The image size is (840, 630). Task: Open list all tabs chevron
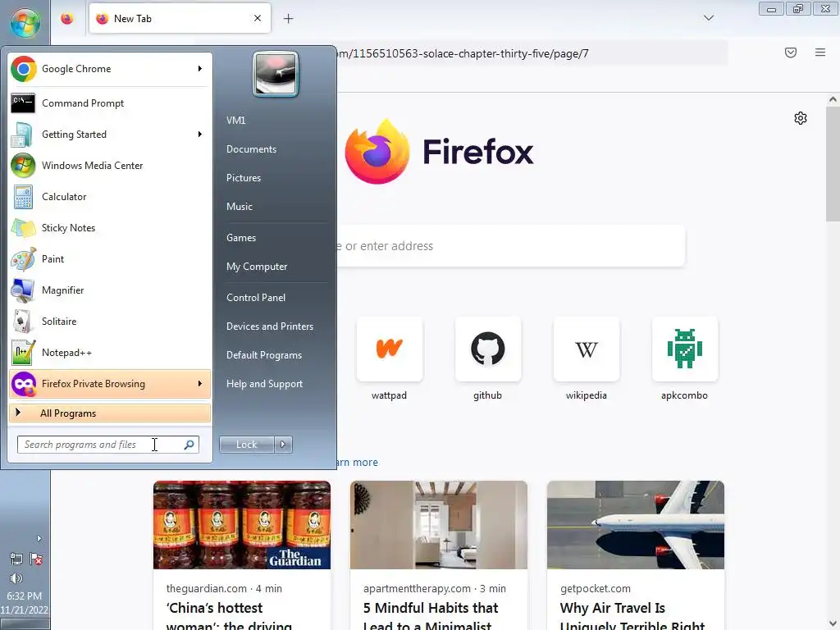[708, 18]
